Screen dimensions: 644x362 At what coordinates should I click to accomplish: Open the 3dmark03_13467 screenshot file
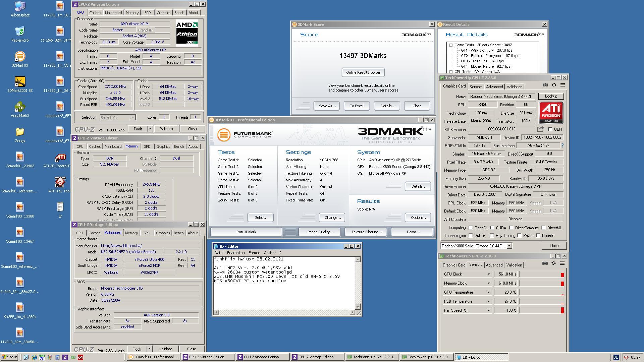(20, 235)
